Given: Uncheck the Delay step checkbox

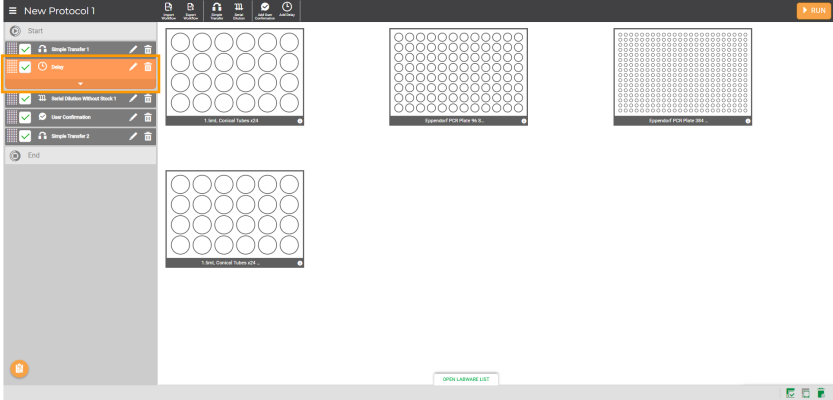Looking at the screenshot, I should (26, 67).
